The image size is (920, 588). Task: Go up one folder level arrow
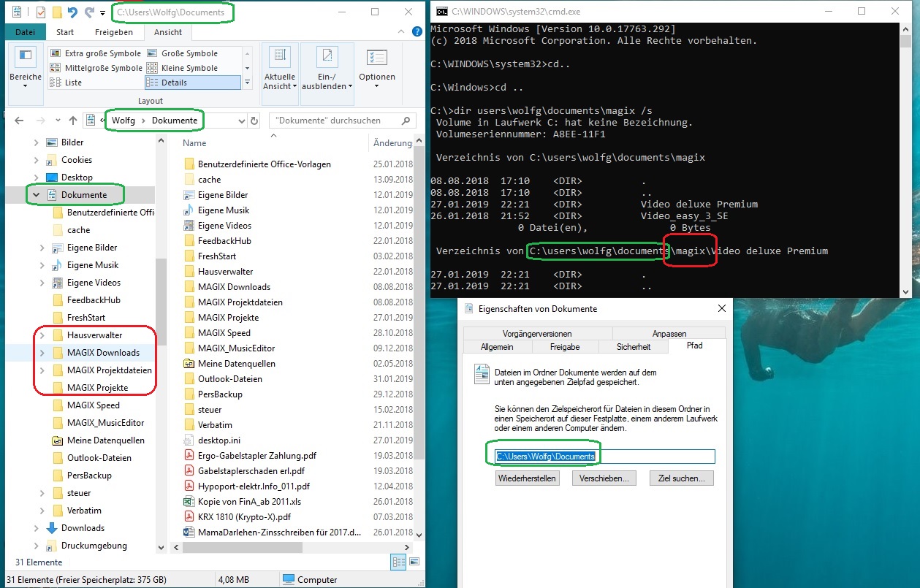(x=73, y=121)
